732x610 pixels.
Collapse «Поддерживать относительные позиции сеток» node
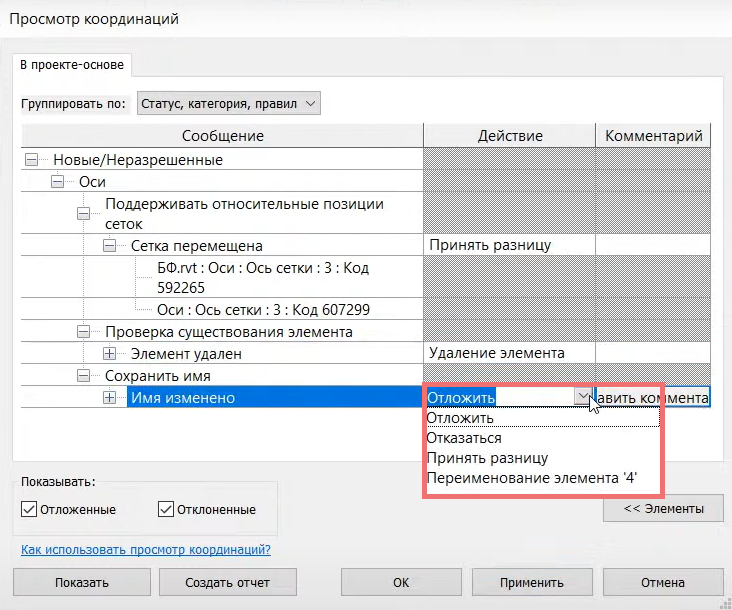pyautogui.click(x=83, y=214)
